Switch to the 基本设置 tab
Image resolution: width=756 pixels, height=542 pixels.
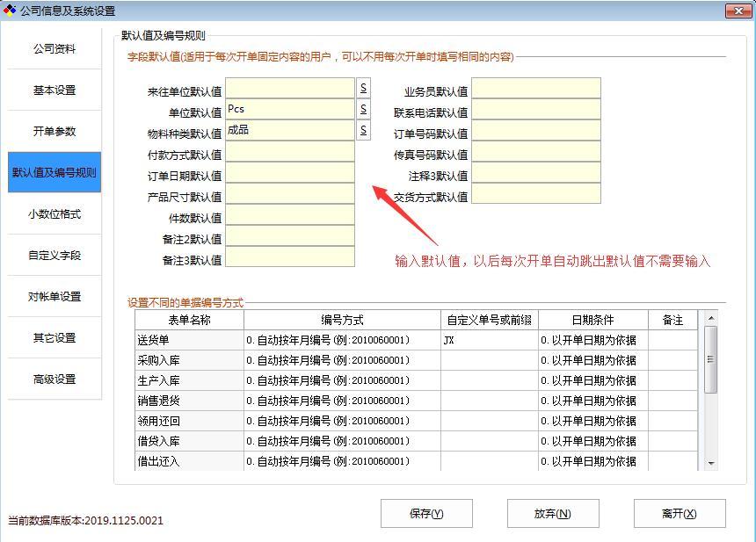pos(55,90)
